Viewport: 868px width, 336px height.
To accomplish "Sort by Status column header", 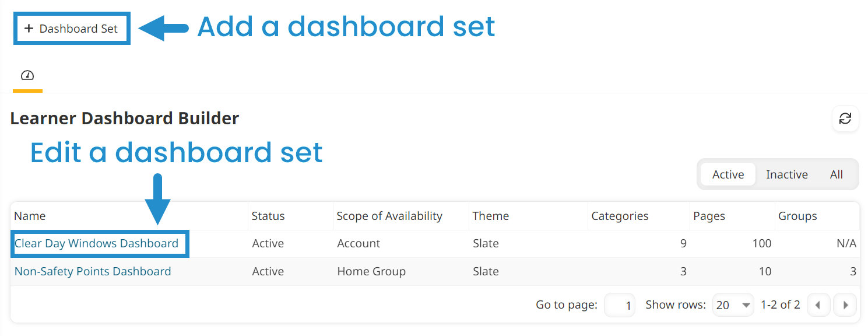I will click(268, 216).
